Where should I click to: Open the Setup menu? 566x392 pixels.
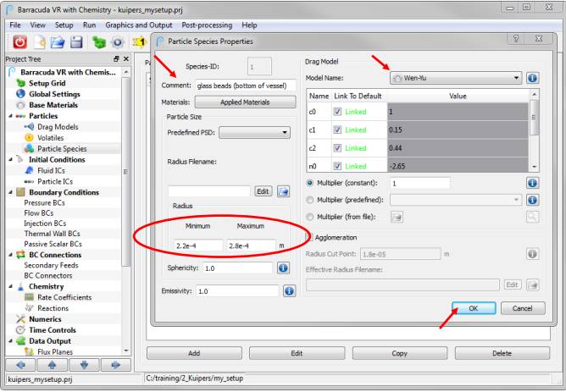click(64, 25)
